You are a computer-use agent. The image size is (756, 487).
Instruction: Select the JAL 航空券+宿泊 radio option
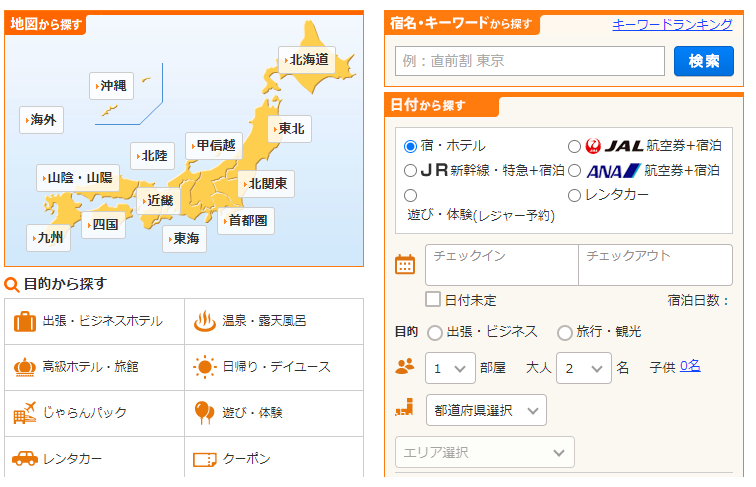click(x=575, y=146)
